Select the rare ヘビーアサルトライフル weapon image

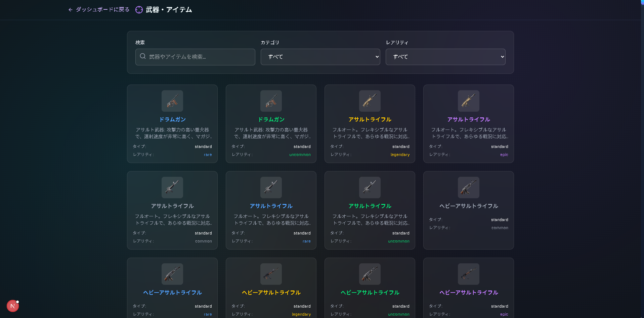point(172,274)
